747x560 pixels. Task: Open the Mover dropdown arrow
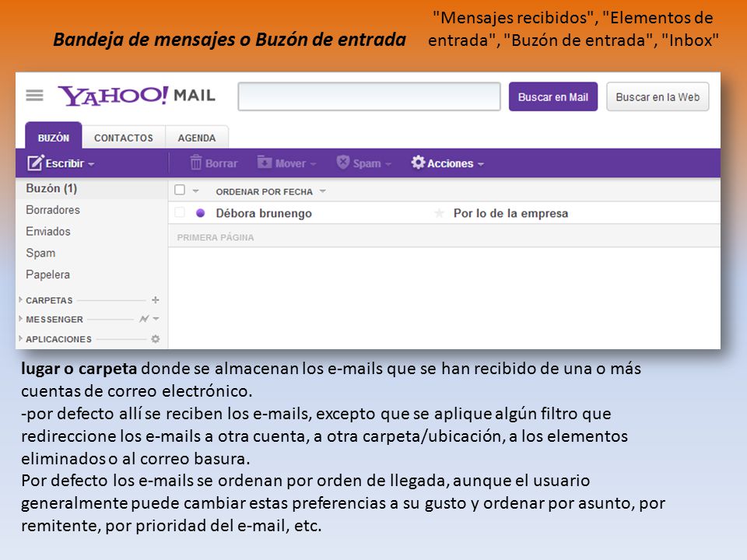click(x=313, y=164)
